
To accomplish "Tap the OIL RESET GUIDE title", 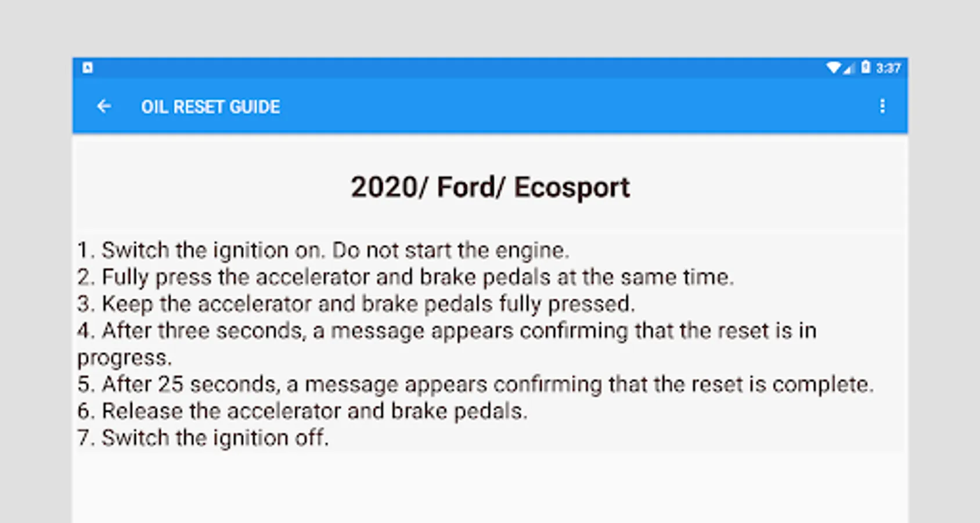I will (210, 107).
